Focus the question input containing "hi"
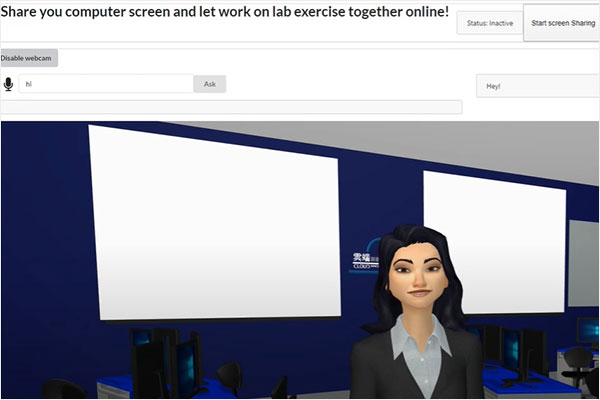Viewport: 600px width, 400px height. (105, 84)
